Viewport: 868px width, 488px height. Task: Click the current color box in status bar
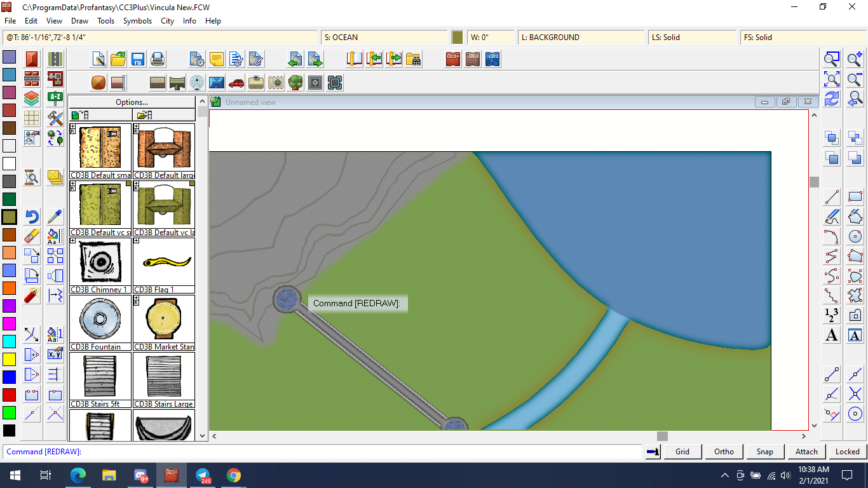click(458, 37)
